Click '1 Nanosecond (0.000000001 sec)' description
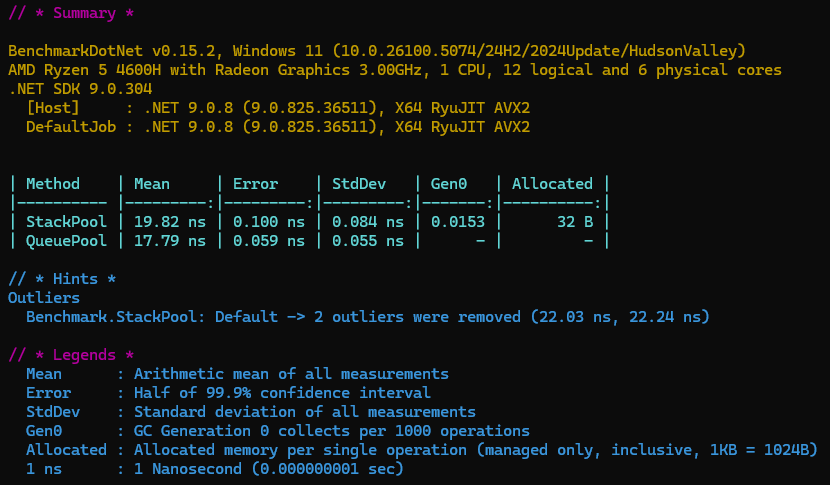Image resolution: width=830 pixels, height=485 pixels. point(269,469)
